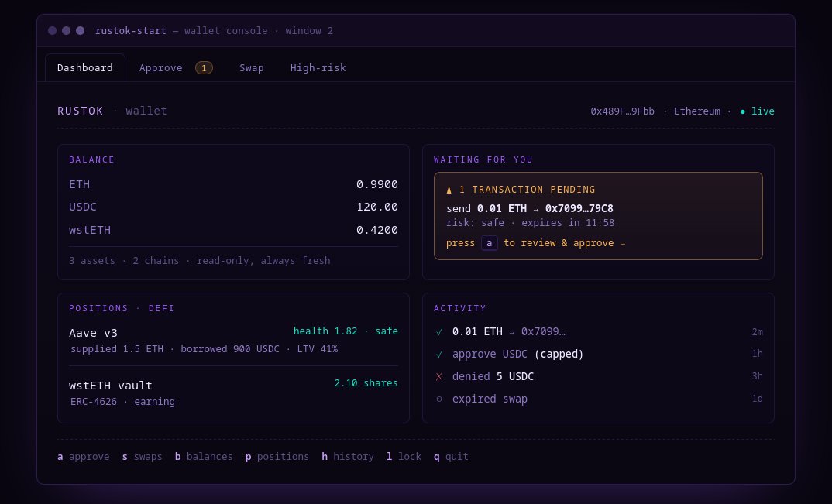Click 'risk: safe · expires in 11:58' line
832x504 pixels.
point(530,223)
